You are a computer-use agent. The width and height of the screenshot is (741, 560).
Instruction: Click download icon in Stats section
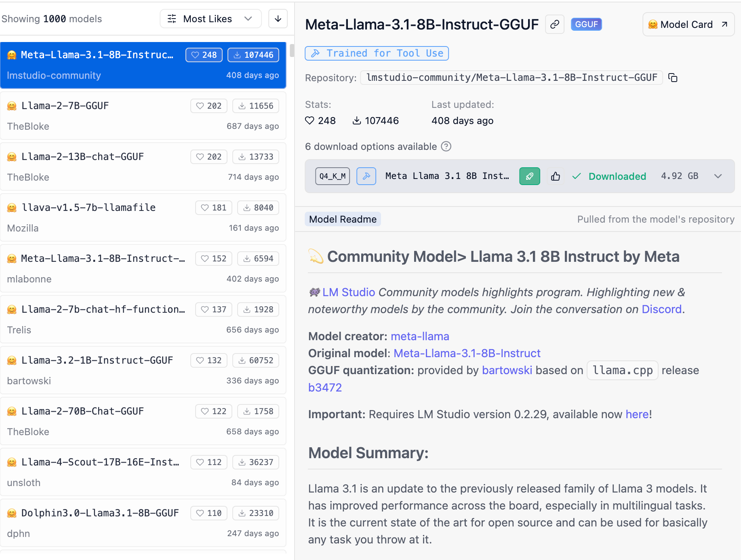(x=356, y=120)
